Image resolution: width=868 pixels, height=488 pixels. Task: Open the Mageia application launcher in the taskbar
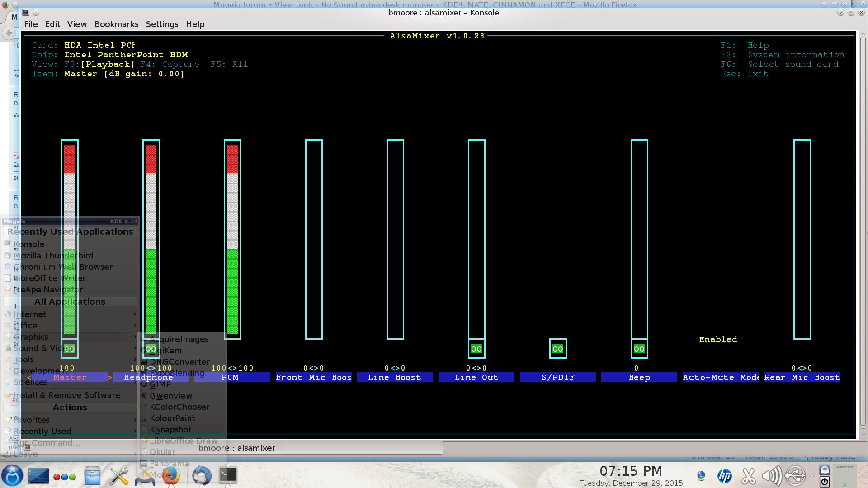coord(12,476)
